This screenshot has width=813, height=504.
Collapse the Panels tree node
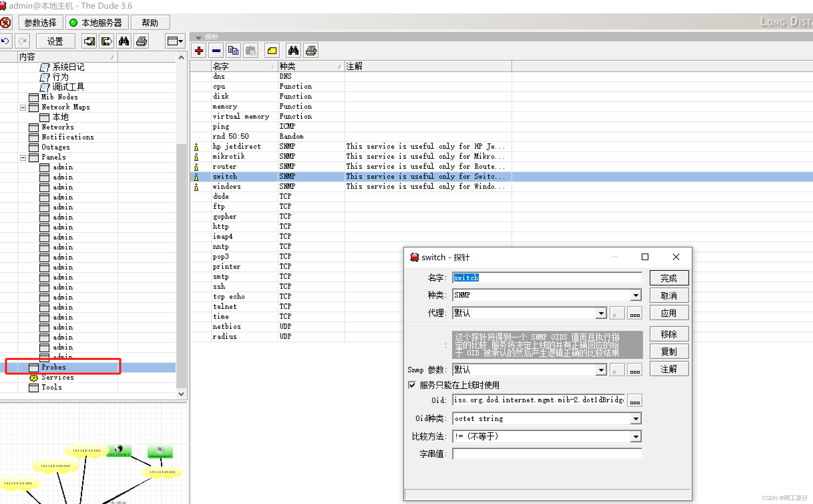click(x=23, y=157)
